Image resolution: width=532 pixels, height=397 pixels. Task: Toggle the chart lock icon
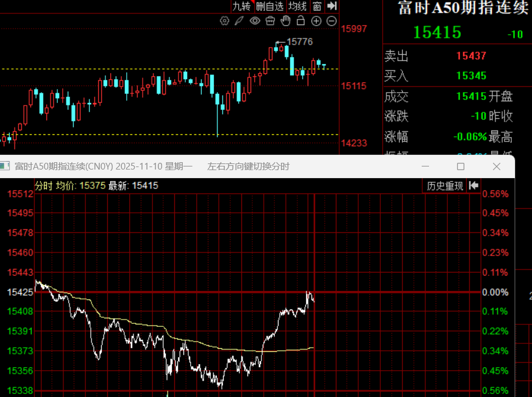point(300,21)
